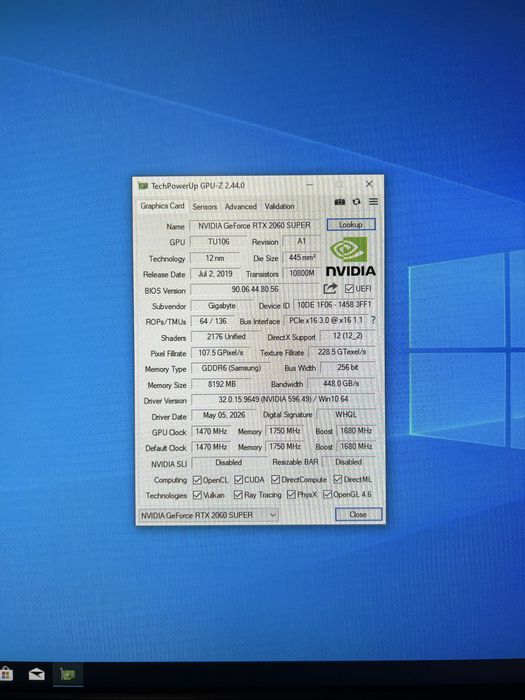Switch to the Sensors tab
This screenshot has height=700, width=525.
[x=204, y=207]
